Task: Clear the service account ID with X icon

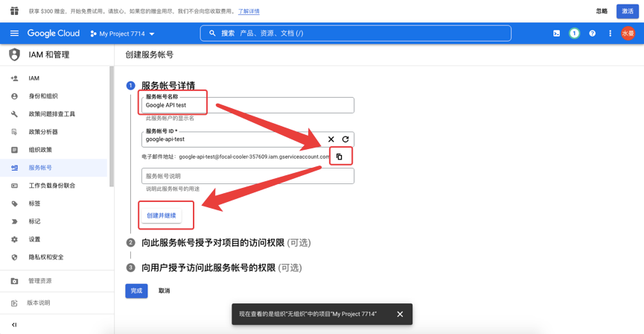Action: 331,139
